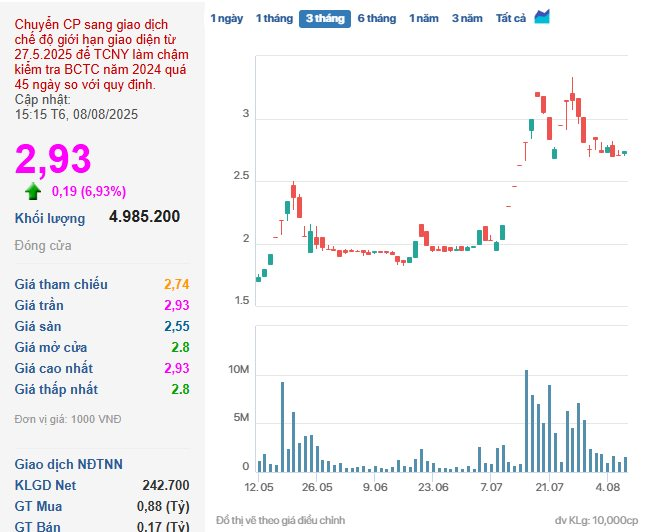Click the 21.07 date axis label
This screenshot has height=532, width=661.
[x=549, y=487]
